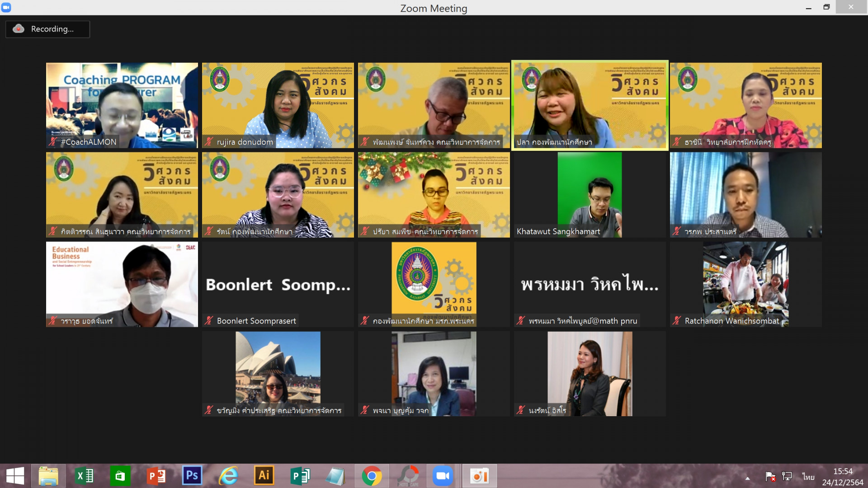
Task: Click the Windows Start button
Action: (x=15, y=476)
